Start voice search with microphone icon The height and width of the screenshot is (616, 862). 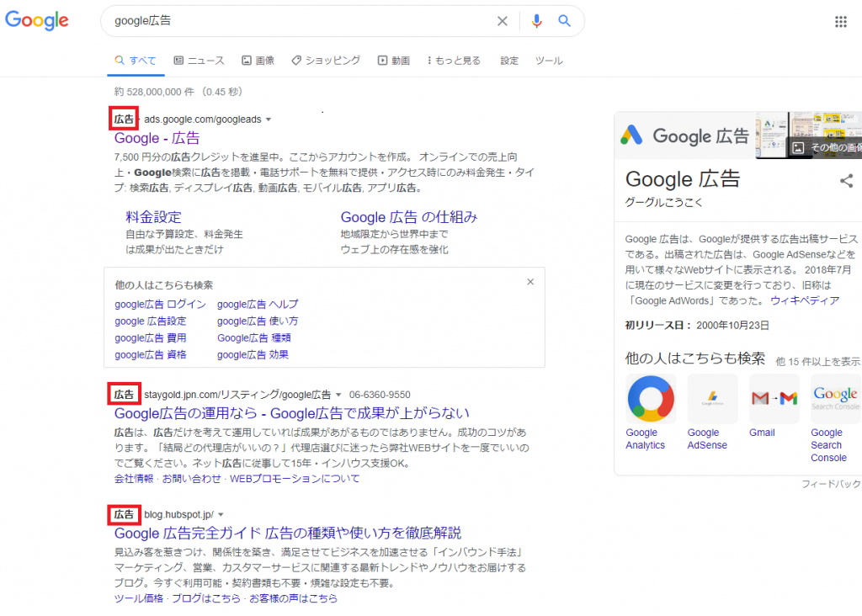[536, 21]
